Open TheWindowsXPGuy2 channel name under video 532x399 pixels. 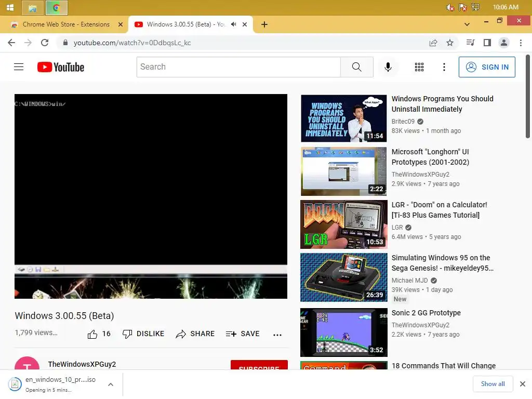point(82,364)
